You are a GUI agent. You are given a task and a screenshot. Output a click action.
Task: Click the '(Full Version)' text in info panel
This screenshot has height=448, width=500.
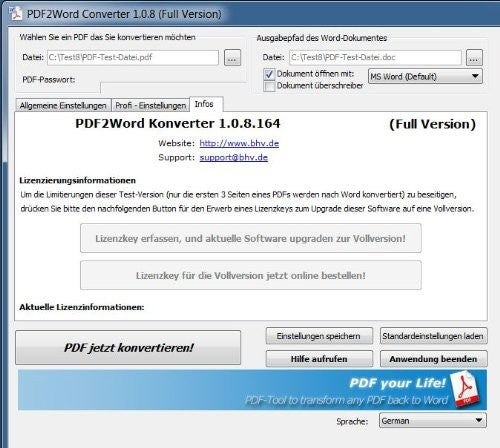click(432, 124)
